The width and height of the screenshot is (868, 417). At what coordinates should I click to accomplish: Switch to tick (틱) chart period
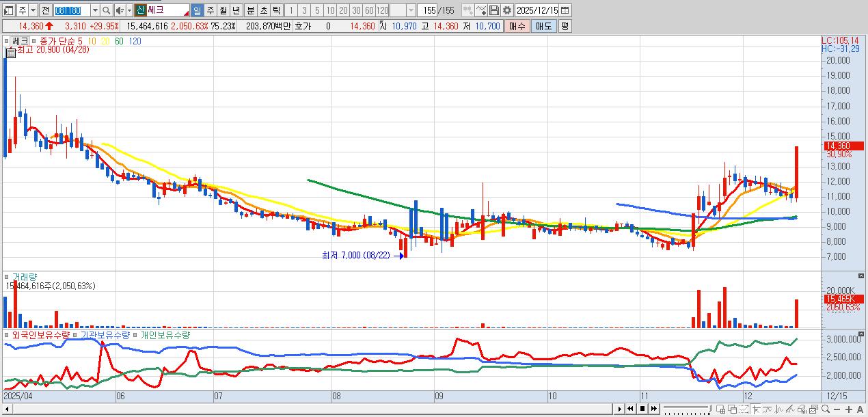[x=276, y=10]
